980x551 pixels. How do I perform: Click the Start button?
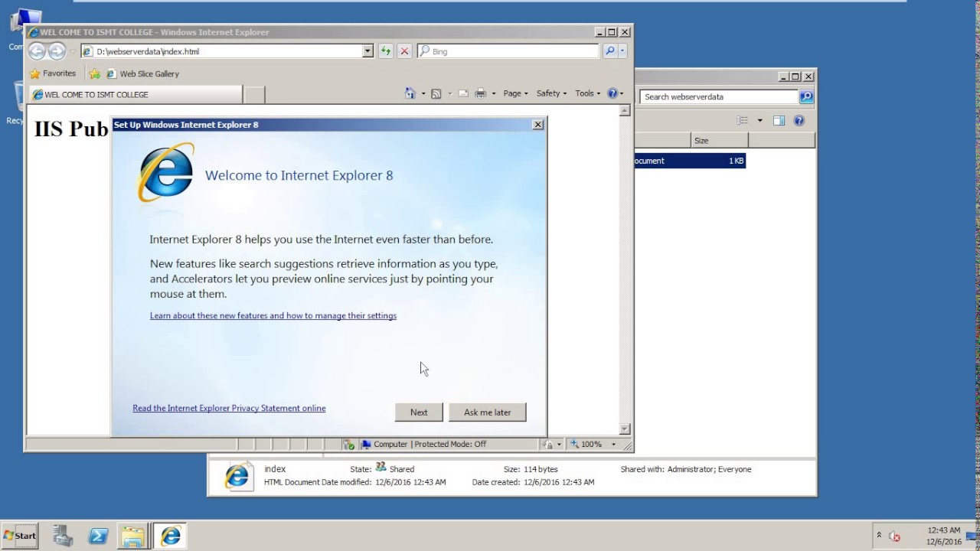(21, 536)
